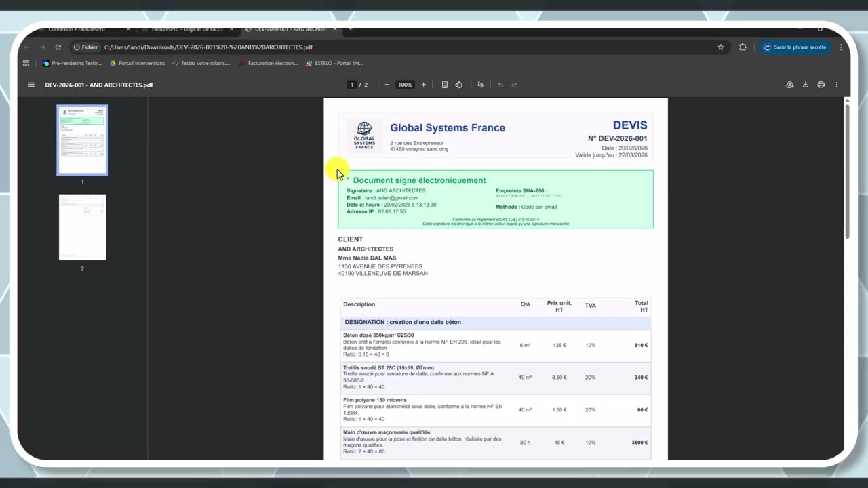Click the Global Systems France logo
The height and width of the screenshot is (488, 868).
coord(364,135)
